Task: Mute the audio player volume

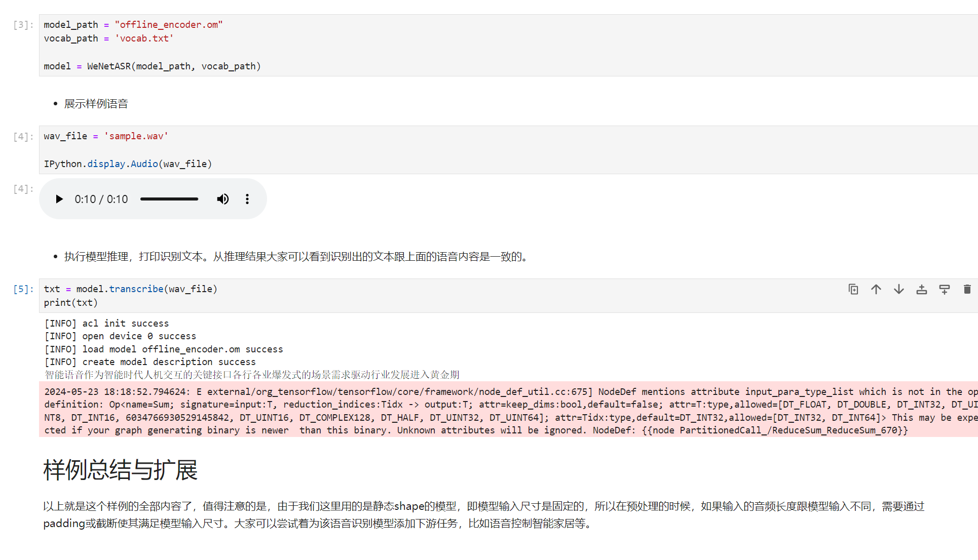Action: [x=223, y=199]
